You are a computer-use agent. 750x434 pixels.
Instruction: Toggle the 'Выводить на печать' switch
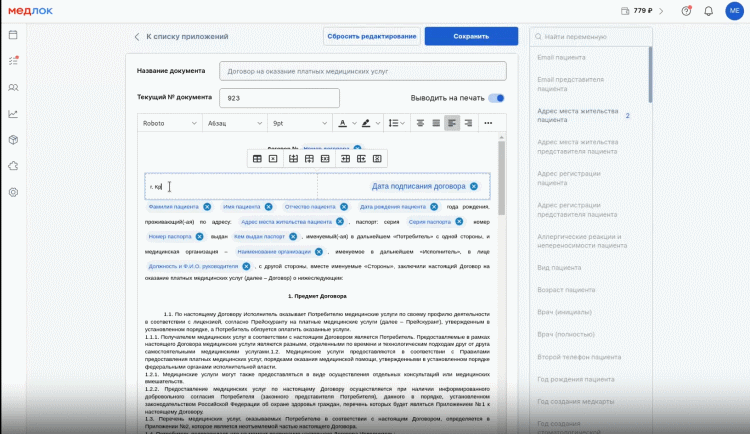(496, 98)
